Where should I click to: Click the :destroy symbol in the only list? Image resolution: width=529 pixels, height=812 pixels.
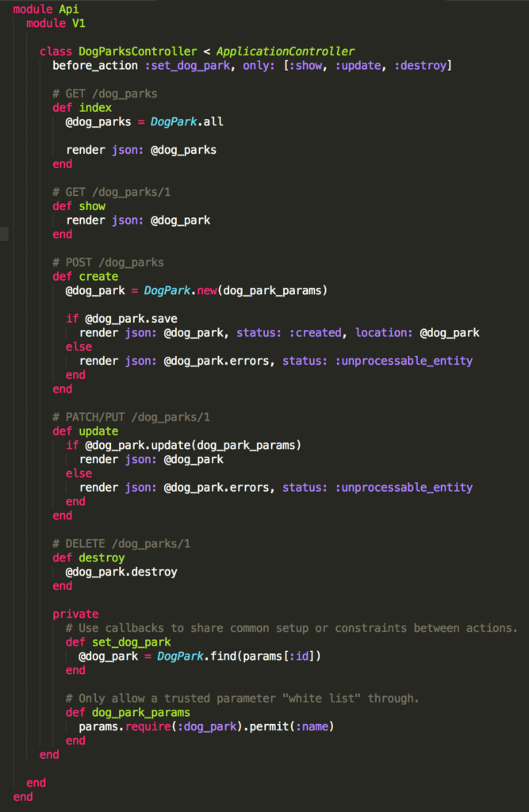coord(420,66)
